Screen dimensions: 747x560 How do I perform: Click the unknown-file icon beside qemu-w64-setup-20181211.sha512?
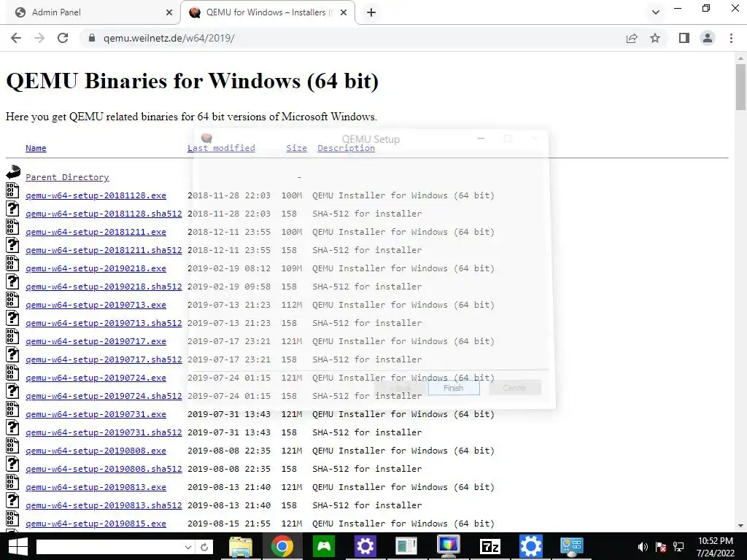12,245
